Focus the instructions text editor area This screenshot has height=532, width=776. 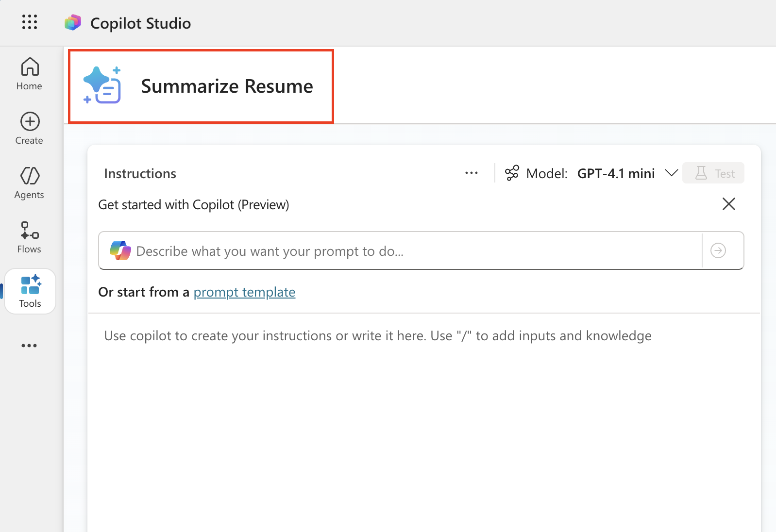(422, 413)
